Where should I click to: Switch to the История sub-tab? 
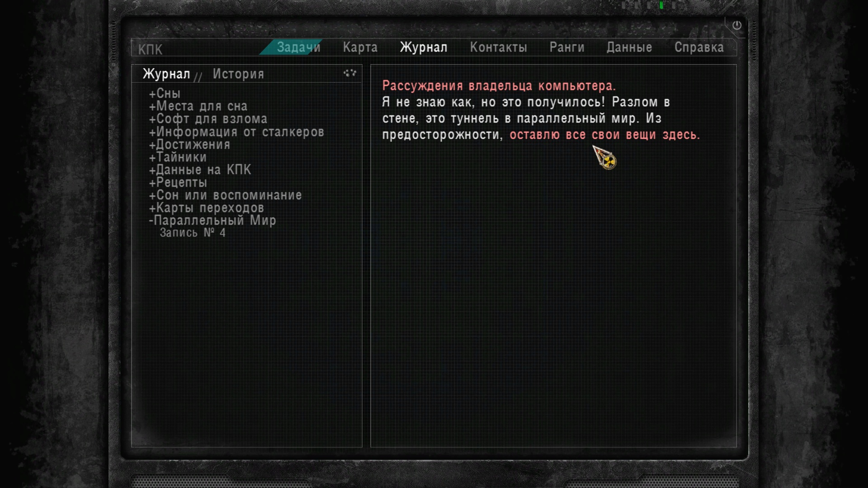point(238,74)
